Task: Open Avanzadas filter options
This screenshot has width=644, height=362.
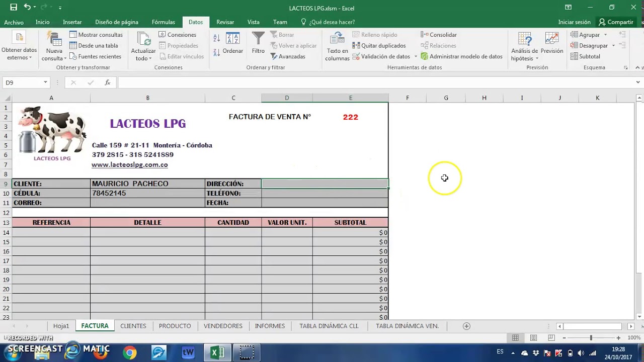Action: pyautogui.click(x=288, y=56)
